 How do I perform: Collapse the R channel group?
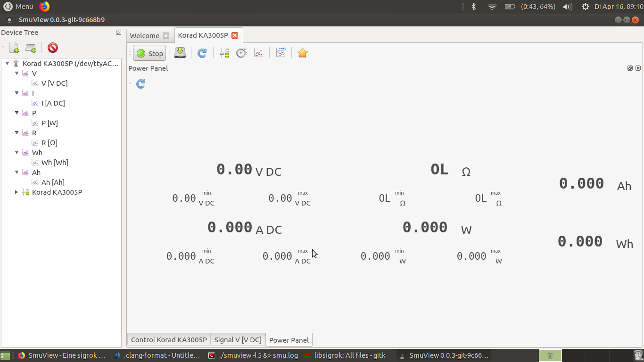click(x=17, y=132)
